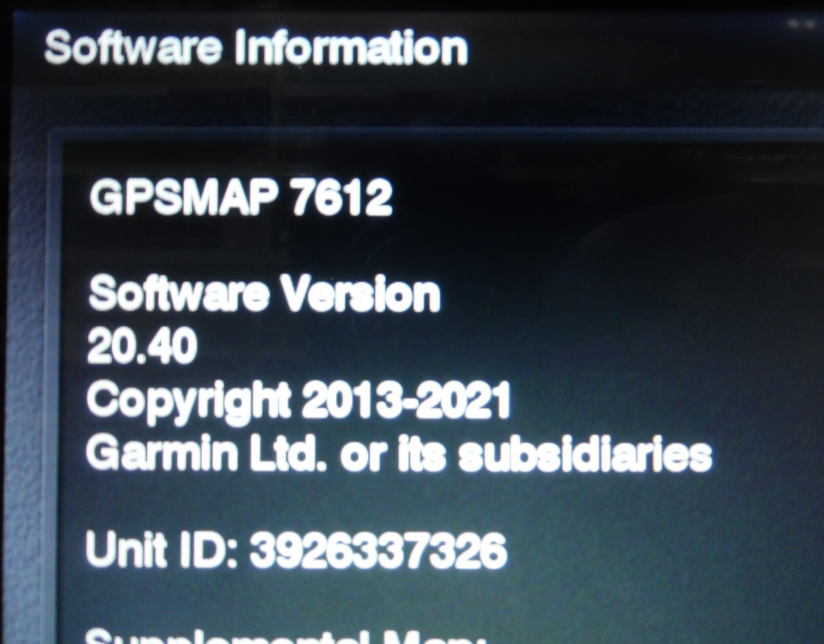Tap the Software Information page title
The image size is (824, 644).
[256, 48]
